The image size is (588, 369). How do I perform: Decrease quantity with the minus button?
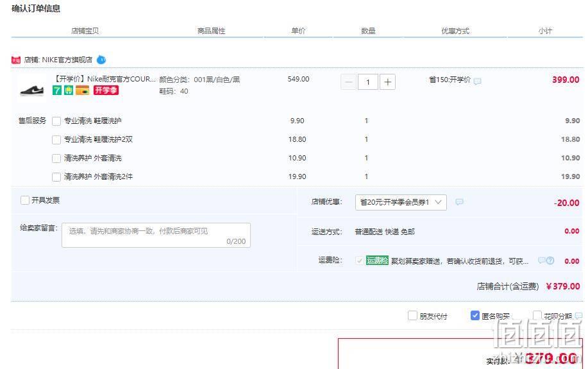tap(348, 82)
